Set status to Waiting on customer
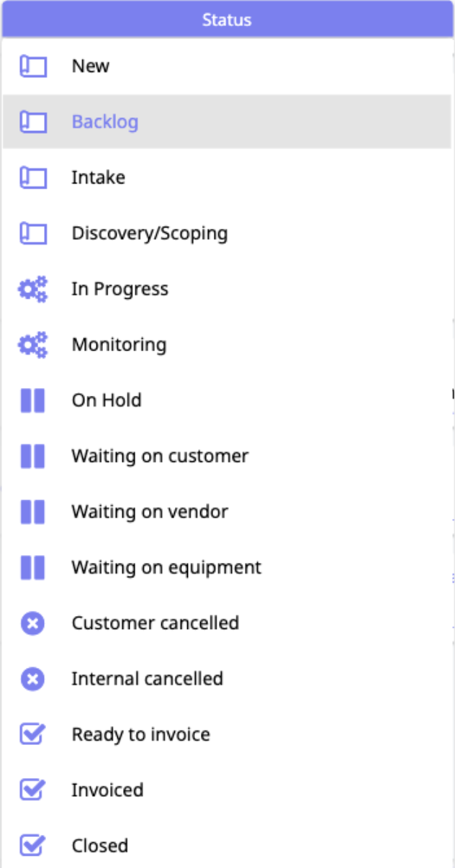 (160, 456)
